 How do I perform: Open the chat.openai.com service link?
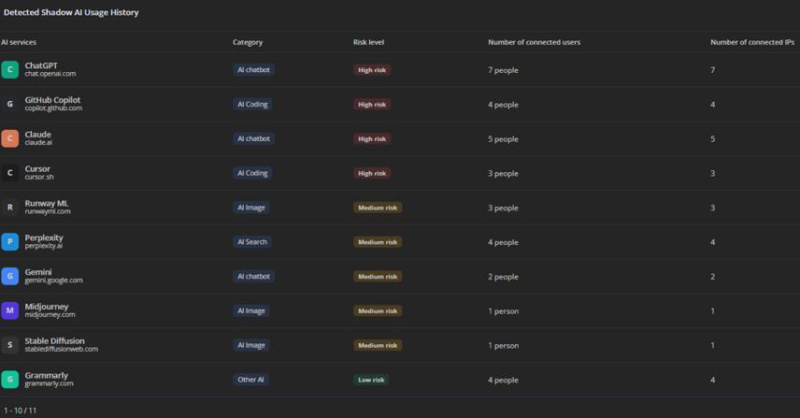coord(50,74)
